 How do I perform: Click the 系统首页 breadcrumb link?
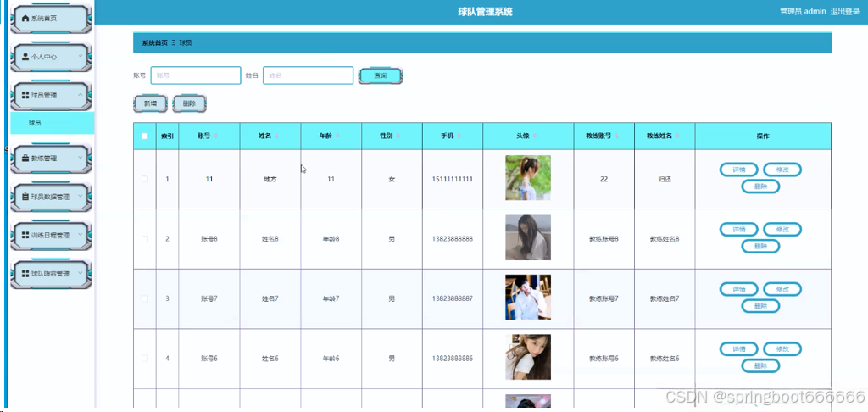[155, 42]
